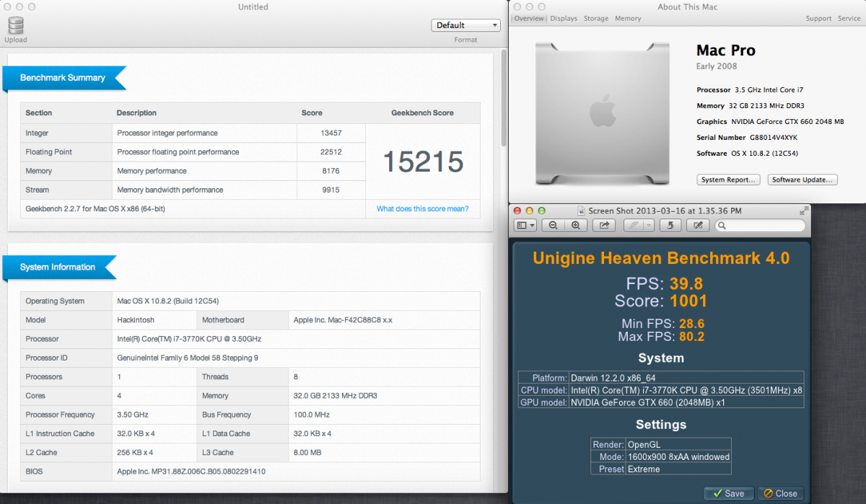Switch to the Displays tab
The image size is (866, 504).
[564, 19]
